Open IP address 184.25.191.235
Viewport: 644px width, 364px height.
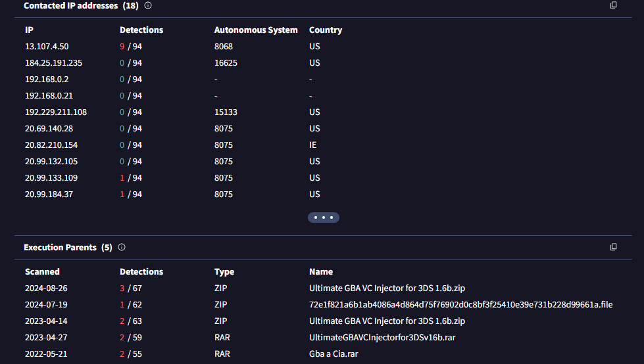(53, 63)
